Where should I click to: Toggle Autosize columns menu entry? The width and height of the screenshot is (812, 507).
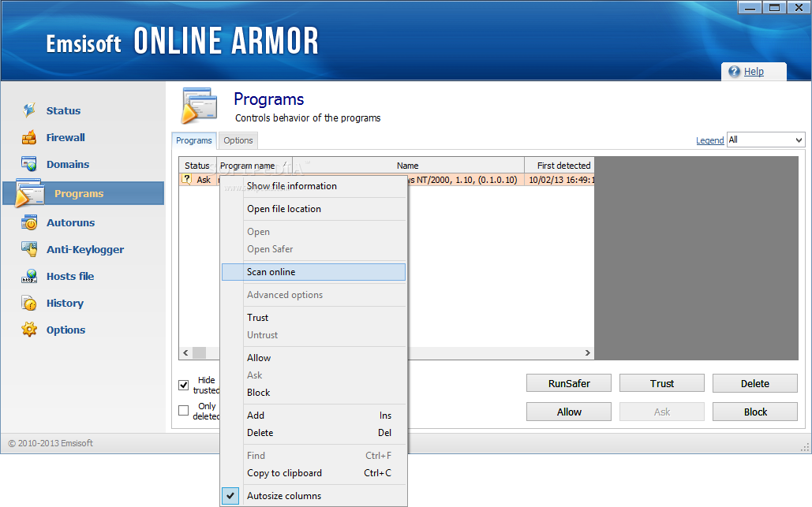point(314,496)
